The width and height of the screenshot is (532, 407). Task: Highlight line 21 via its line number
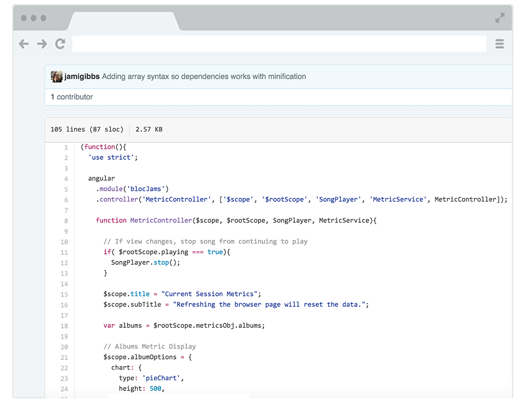point(64,358)
